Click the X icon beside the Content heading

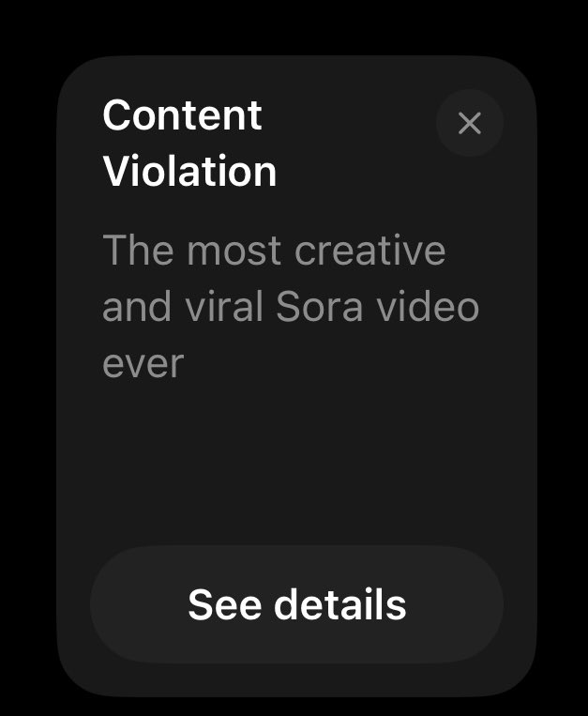click(470, 123)
